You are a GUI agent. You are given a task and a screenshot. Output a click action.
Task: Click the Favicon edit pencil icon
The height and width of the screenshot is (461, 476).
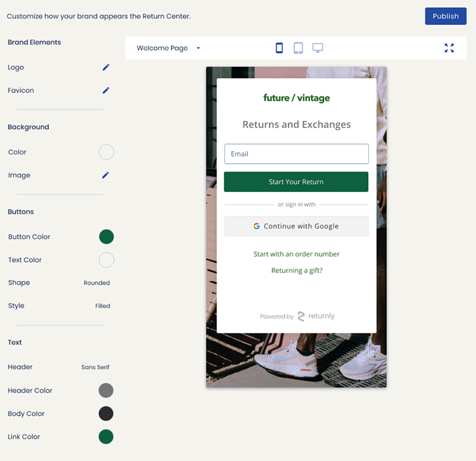click(106, 91)
